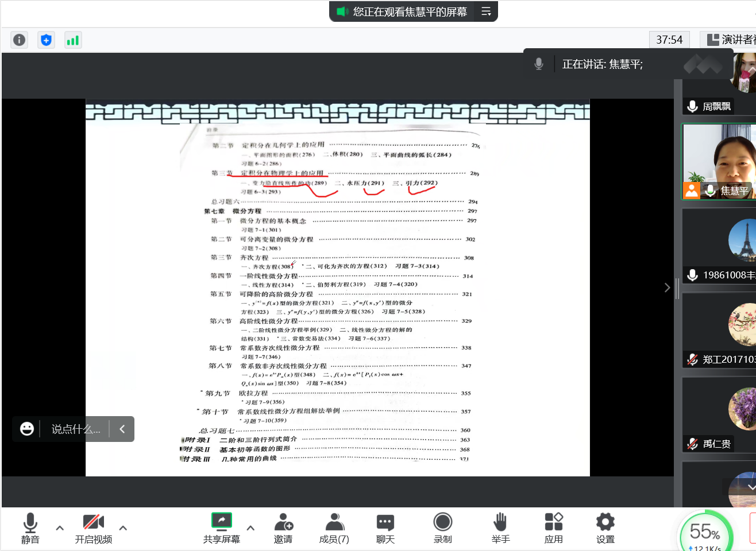Click 微分方程的基本概念 entry

click(x=273, y=221)
